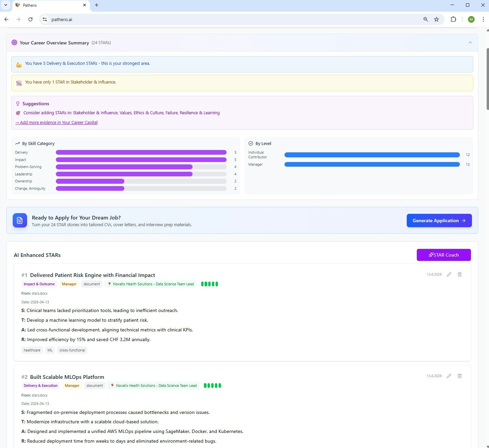Click the Delivery & Execution tag on STAR #2
This screenshot has height=448, width=489.
tap(41, 386)
